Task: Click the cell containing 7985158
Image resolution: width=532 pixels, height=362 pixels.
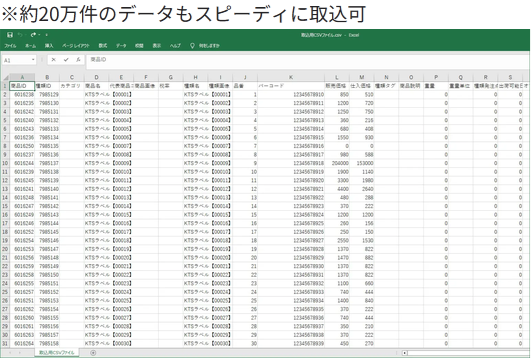Action: tap(47, 343)
